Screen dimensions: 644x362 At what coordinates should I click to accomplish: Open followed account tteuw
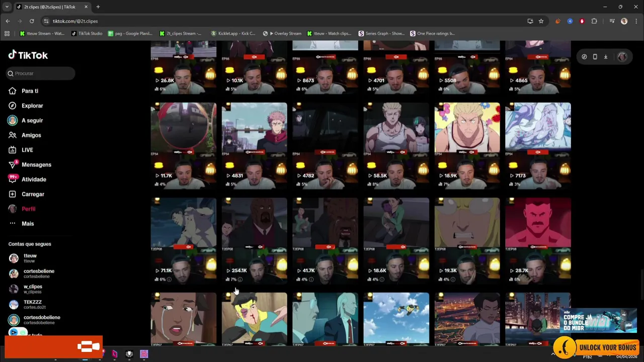coord(23,258)
